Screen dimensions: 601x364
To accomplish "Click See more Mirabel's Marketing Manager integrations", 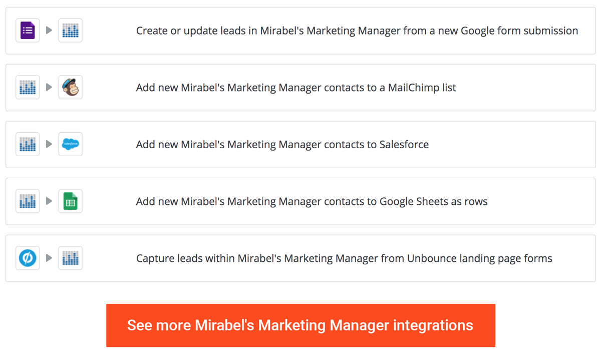I will click(300, 325).
